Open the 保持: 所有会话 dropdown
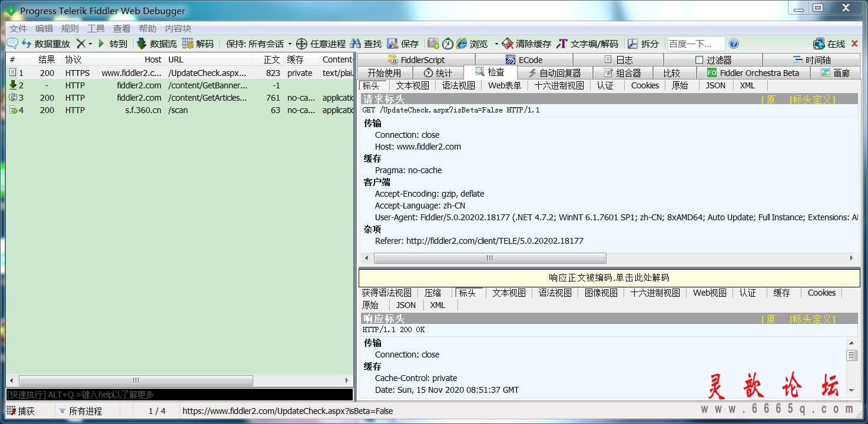This screenshot has width=868, height=424. 259,44
